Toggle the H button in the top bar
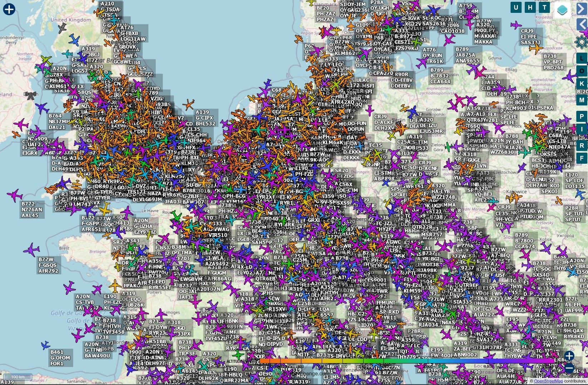 click(x=530, y=8)
